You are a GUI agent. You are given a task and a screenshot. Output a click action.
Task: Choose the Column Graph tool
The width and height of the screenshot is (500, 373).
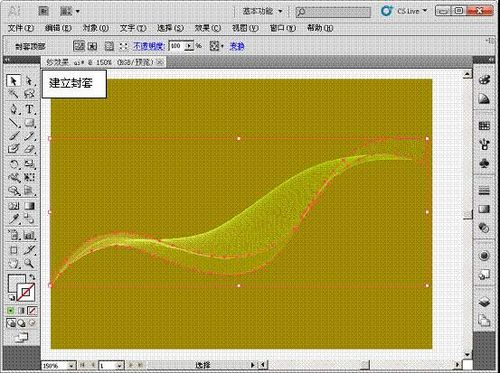click(x=29, y=235)
